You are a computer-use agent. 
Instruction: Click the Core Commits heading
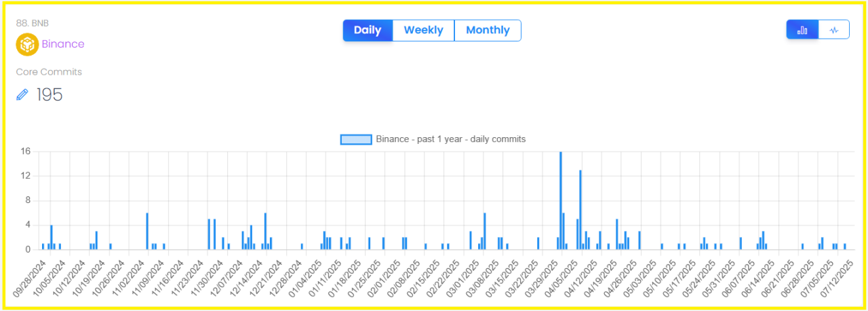[x=49, y=72]
